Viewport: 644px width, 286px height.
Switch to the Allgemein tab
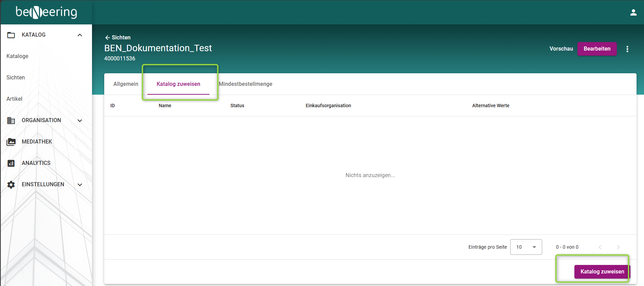126,84
